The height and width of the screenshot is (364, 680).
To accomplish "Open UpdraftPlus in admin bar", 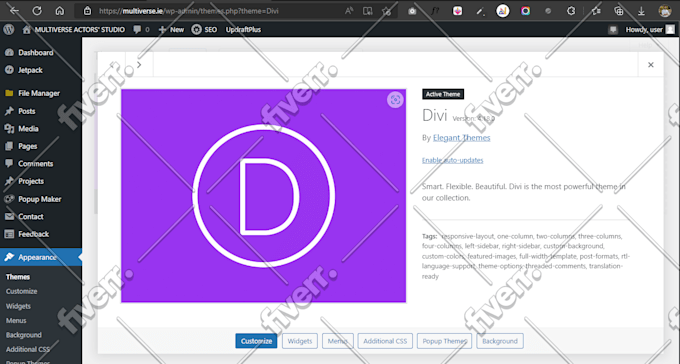I will coord(243,30).
